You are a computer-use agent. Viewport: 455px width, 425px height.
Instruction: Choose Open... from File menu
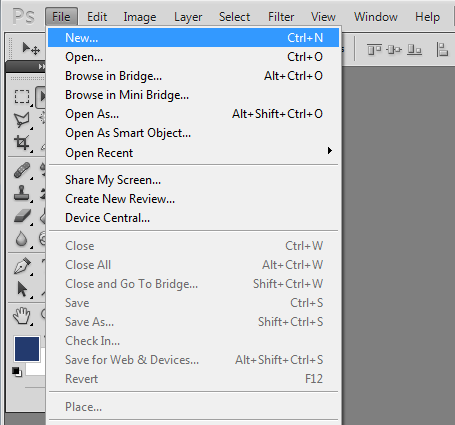[x=194, y=57]
